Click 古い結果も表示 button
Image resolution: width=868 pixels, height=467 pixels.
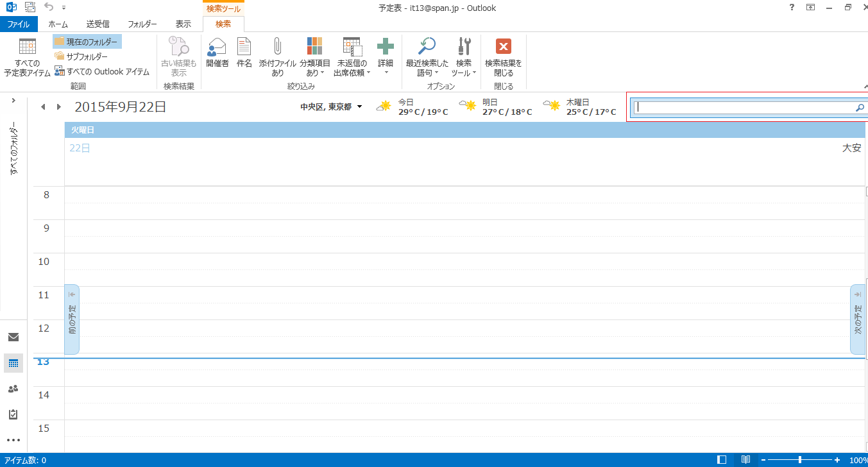click(x=179, y=57)
